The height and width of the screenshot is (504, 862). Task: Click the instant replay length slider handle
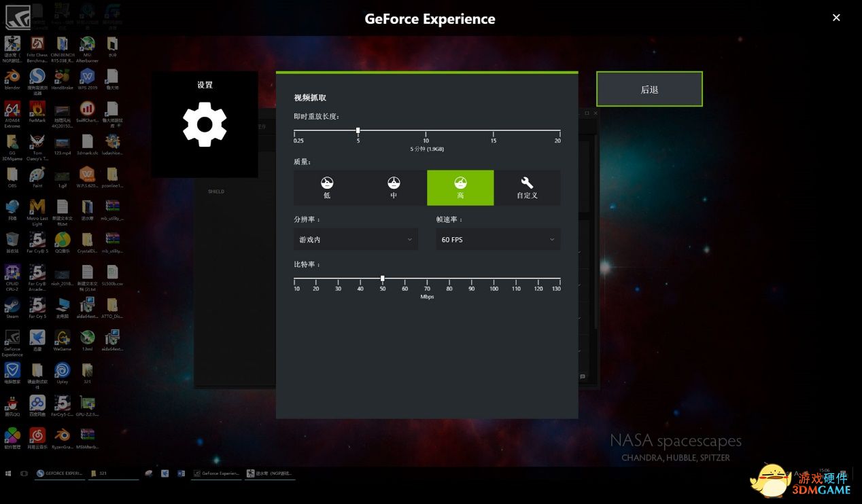pyautogui.click(x=358, y=130)
